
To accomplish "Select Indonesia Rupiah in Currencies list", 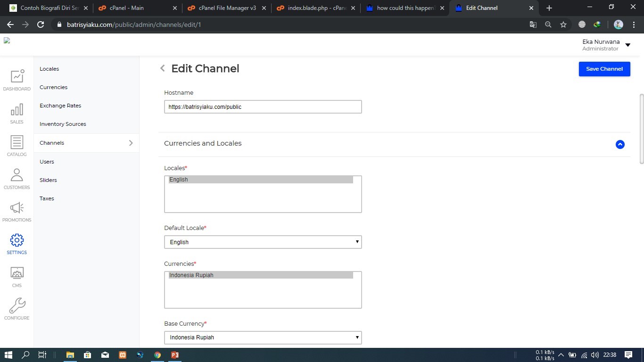I will (x=261, y=275).
